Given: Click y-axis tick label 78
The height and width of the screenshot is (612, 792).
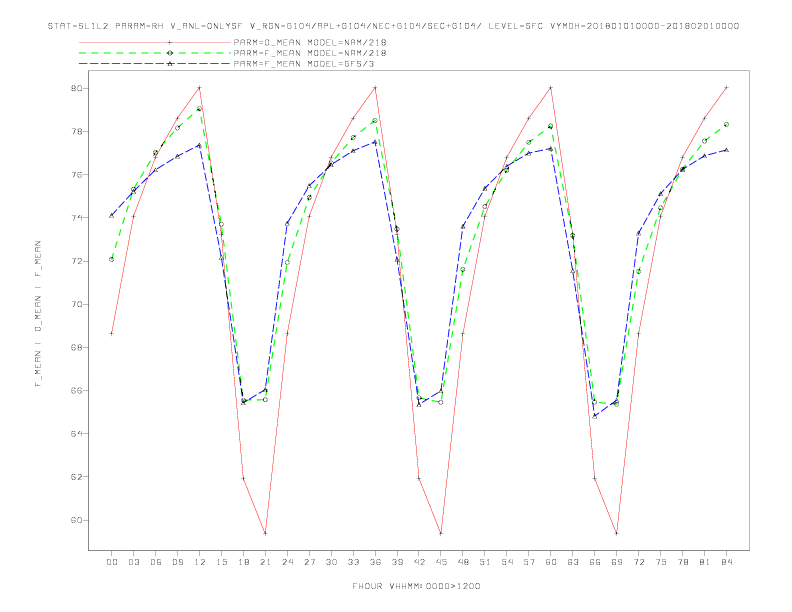Looking at the screenshot, I should point(75,131).
